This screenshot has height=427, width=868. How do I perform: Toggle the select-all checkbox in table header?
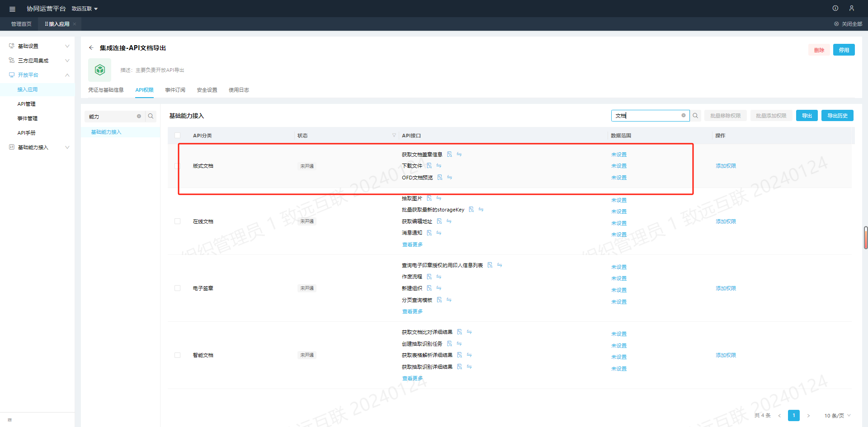tap(177, 136)
